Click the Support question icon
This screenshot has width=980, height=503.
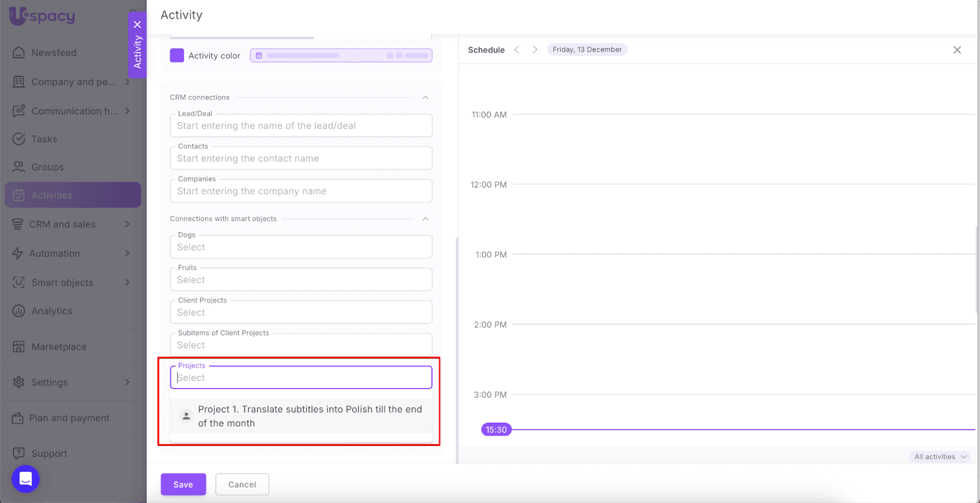tap(19, 453)
